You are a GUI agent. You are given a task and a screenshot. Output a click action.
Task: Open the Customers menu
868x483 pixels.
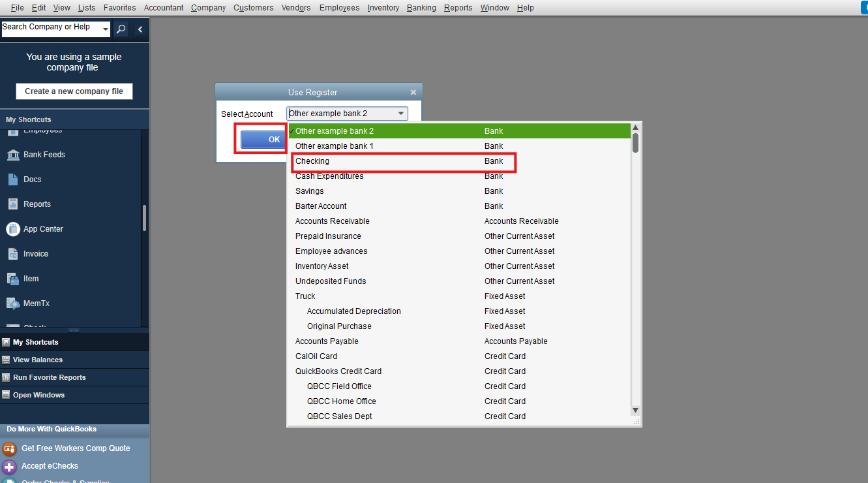click(254, 8)
